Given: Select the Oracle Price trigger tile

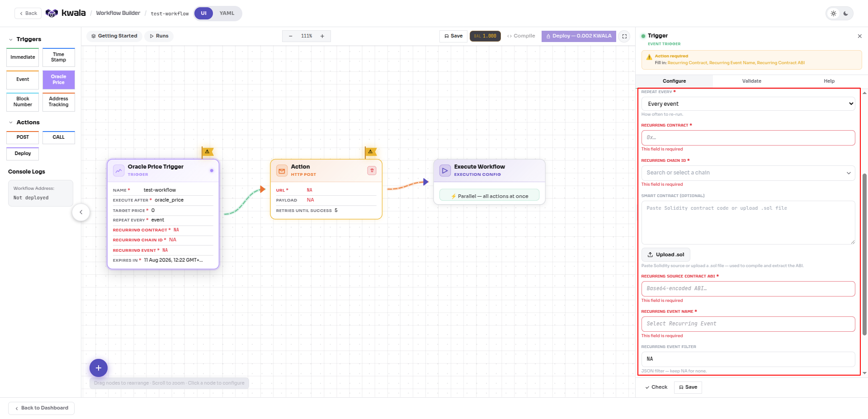Looking at the screenshot, I should pos(59,80).
